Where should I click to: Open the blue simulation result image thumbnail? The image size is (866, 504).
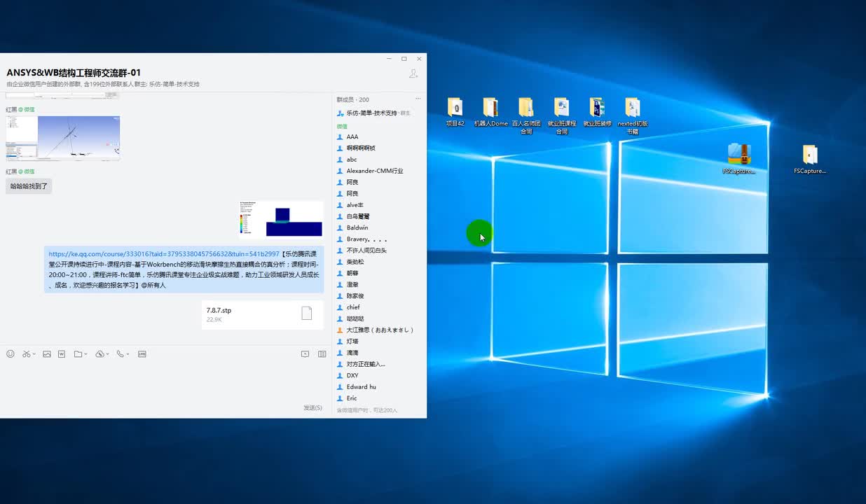pyautogui.click(x=281, y=220)
